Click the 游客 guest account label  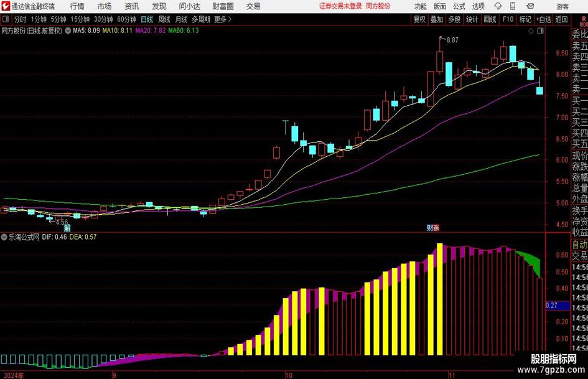pyautogui.click(x=562, y=6)
